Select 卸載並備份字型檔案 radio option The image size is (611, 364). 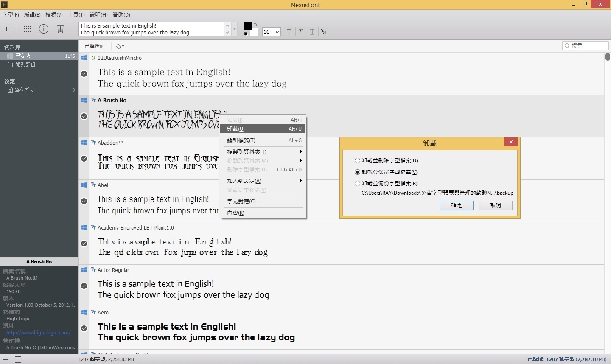click(x=357, y=184)
